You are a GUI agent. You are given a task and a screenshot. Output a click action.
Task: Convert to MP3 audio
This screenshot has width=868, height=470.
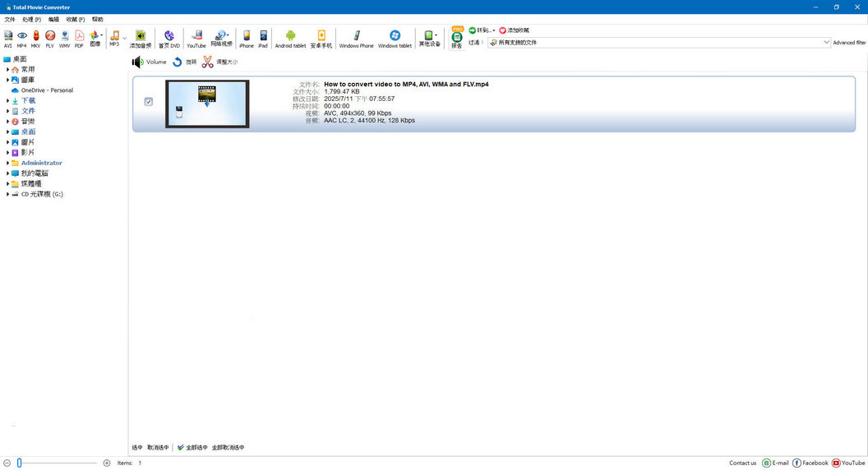[114, 39]
